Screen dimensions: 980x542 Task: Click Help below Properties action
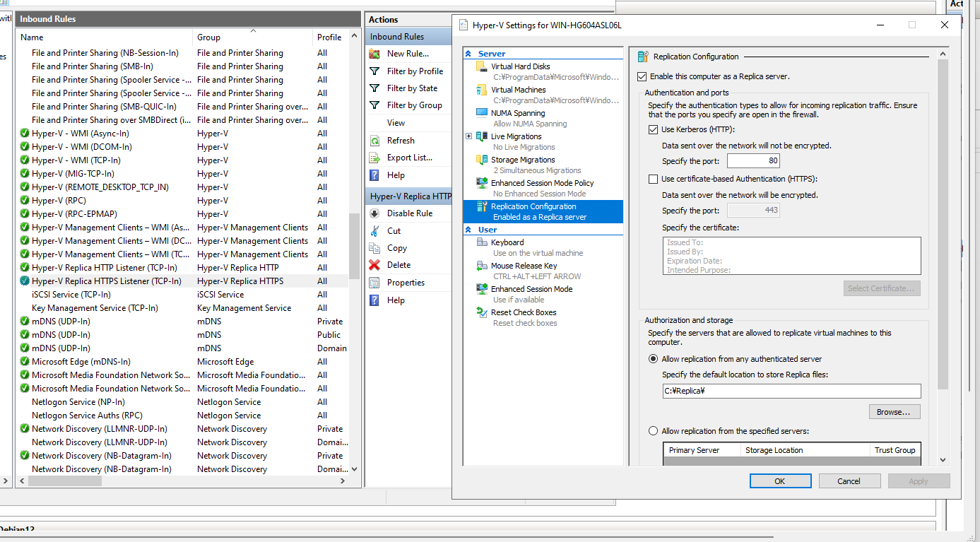click(x=396, y=300)
